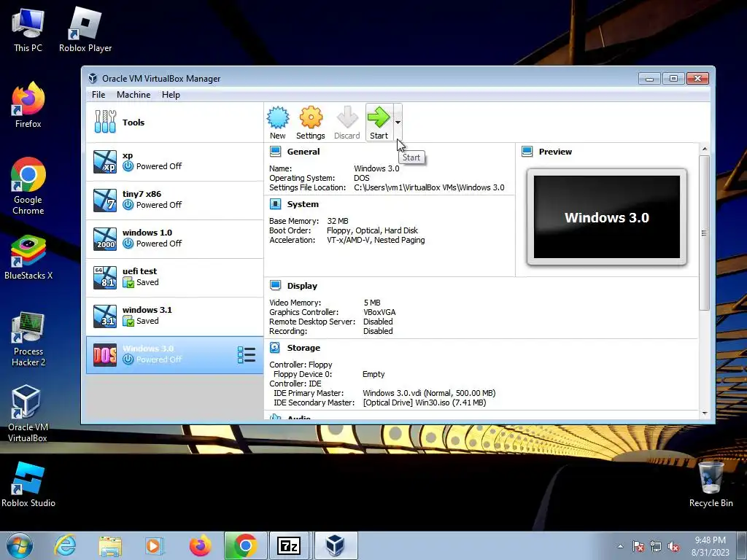The width and height of the screenshot is (747, 560).
Task: Select the Tools entry in sidebar
Action: coord(174,122)
